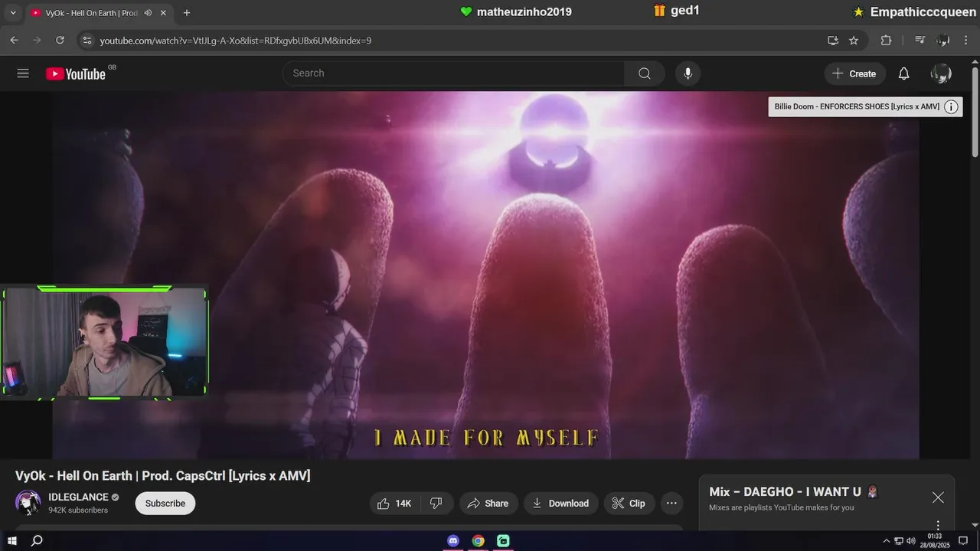Download the video
This screenshot has height=551, width=980.
[560, 503]
